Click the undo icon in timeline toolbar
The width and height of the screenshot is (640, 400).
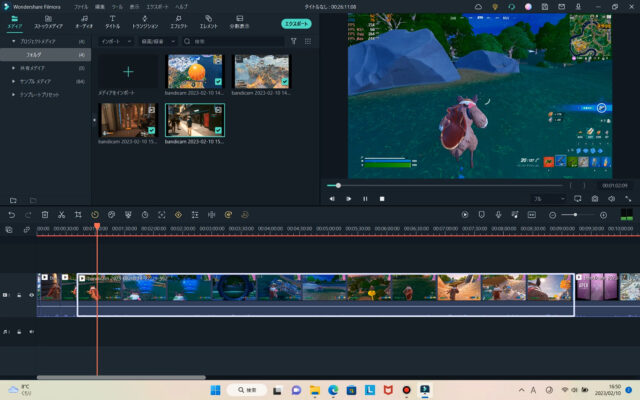11,215
